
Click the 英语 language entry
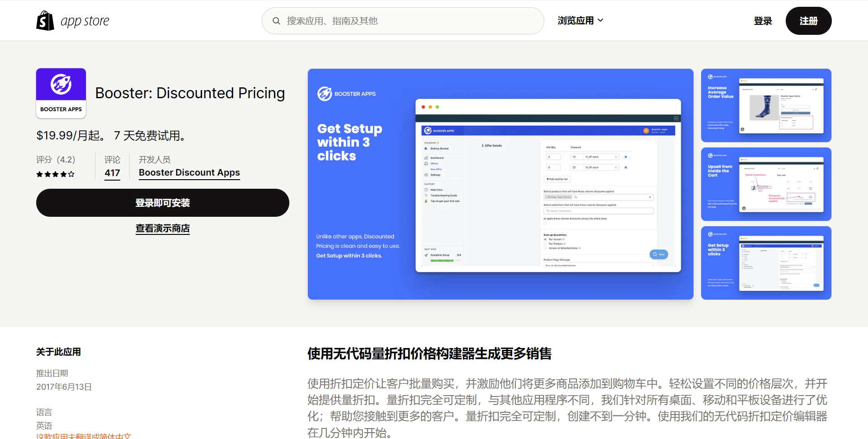pyautogui.click(x=44, y=425)
